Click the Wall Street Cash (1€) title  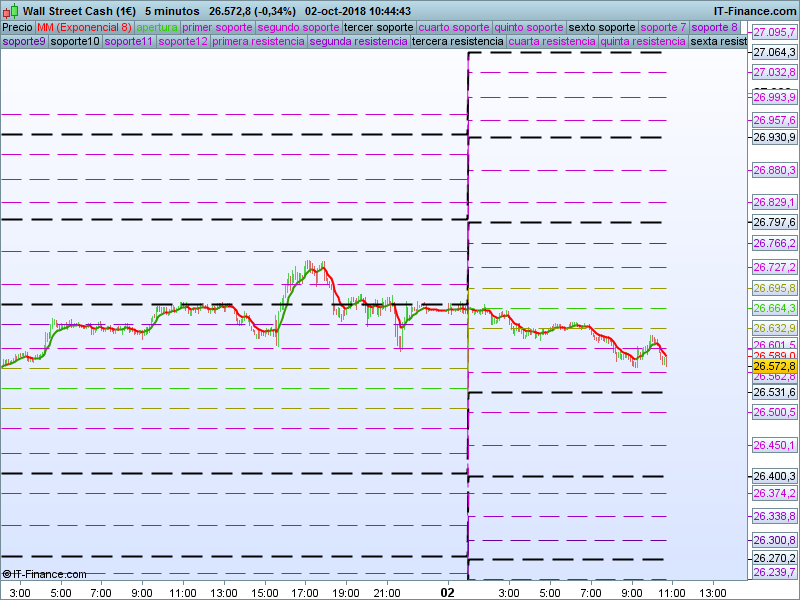pos(80,11)
